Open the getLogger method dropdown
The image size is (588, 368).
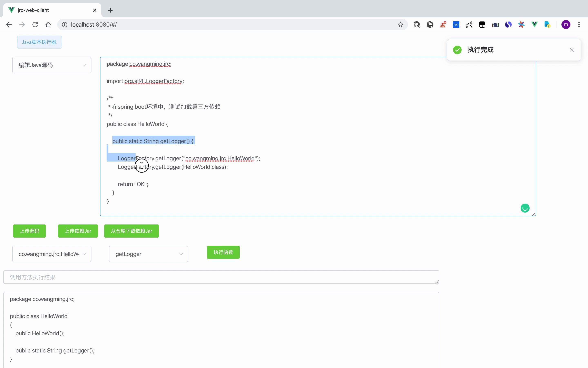(148, 254)
